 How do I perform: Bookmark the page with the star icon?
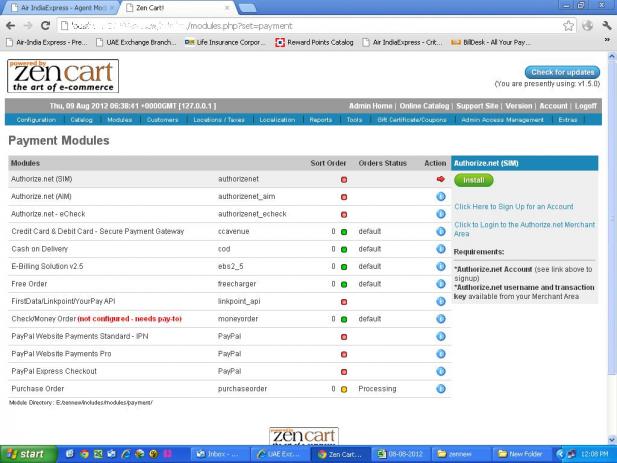pyautogui.click(x=568, y=26)
